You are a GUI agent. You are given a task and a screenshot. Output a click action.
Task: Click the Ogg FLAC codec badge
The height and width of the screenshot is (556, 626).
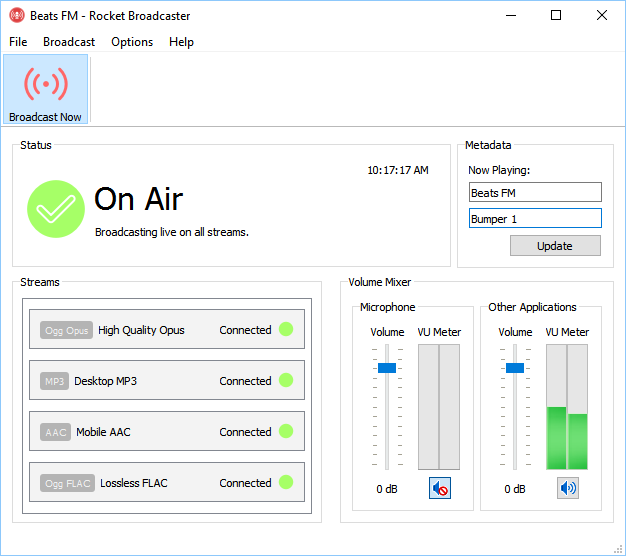(68, 483)
